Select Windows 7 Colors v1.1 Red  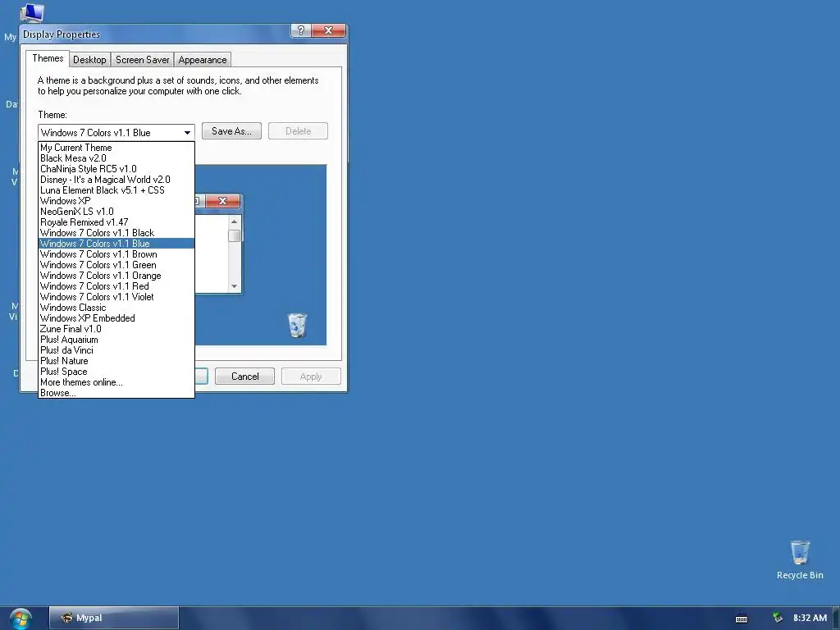coord(116,286)
